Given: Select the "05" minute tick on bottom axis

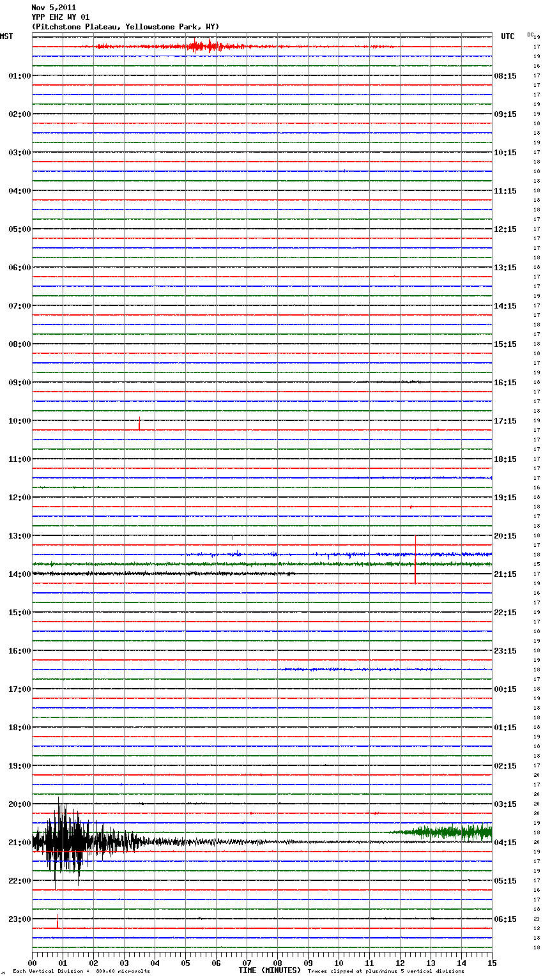Looking at the screenshot, I should tap(186, 963).
